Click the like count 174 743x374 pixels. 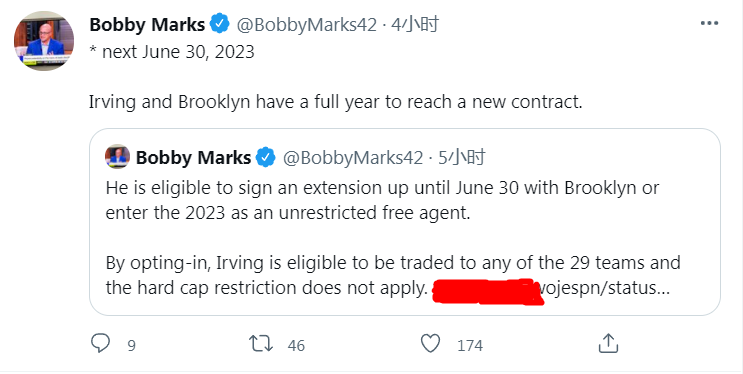click(470, 345)
